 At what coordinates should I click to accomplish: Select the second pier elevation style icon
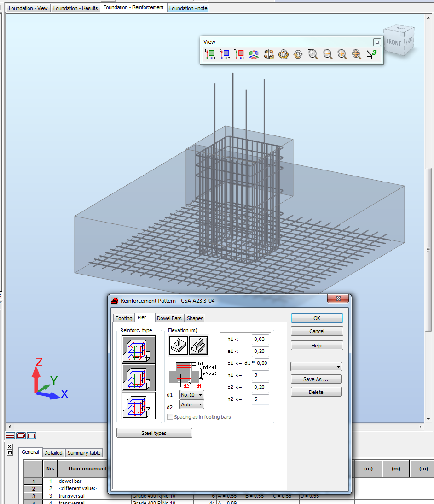(x=199, y=346)
